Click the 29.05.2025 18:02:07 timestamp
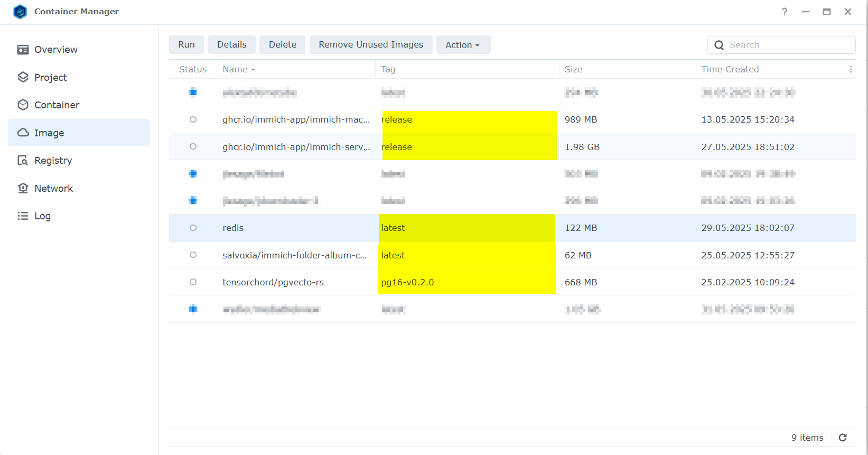Screen dimensions: 868x455 coord(748,228)
